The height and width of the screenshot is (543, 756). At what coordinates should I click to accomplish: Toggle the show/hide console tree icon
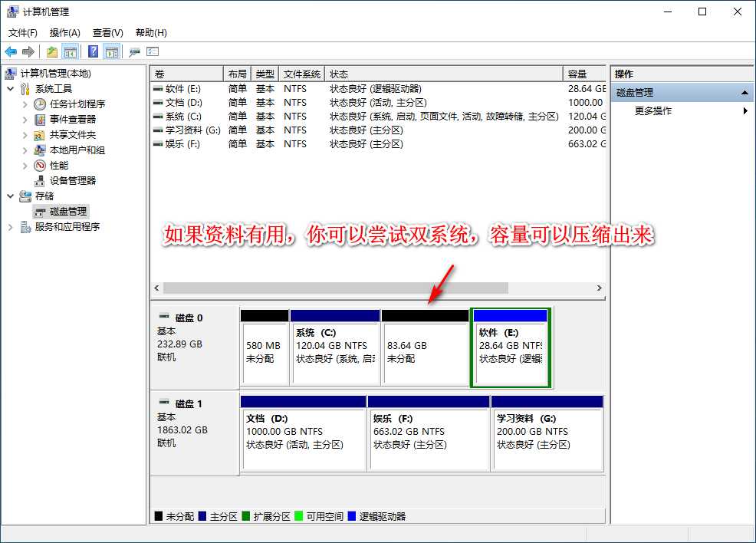tap(71, 51)
